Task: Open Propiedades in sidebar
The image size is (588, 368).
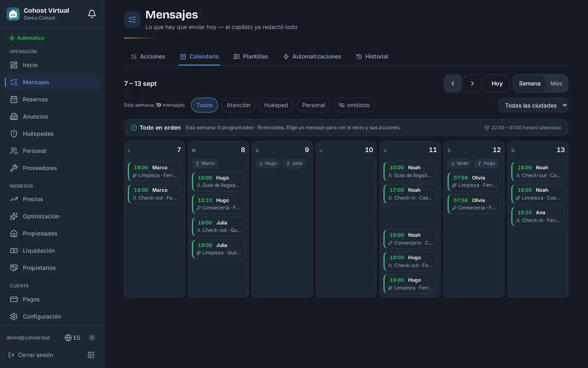Action: 52,233
